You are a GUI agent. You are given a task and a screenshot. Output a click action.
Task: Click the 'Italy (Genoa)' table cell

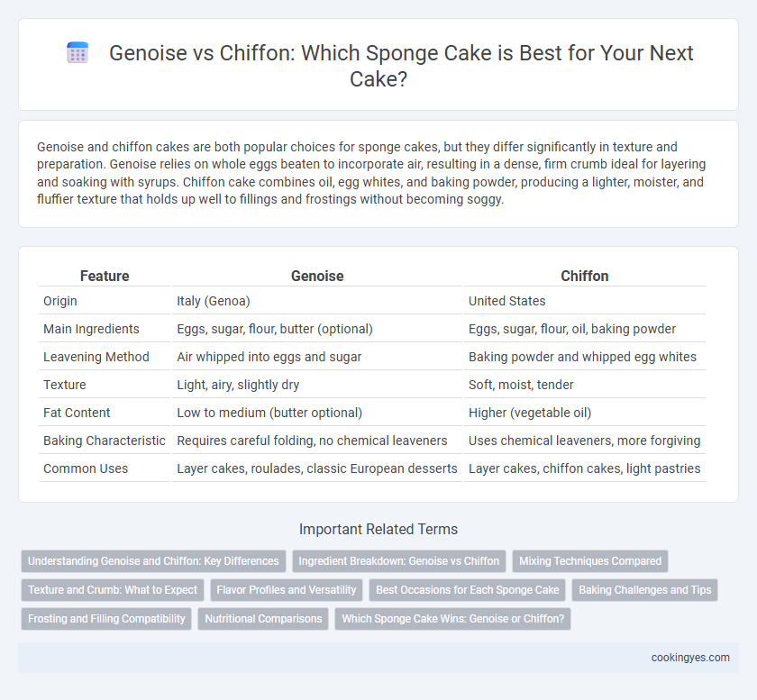click(x=214, y=301)
